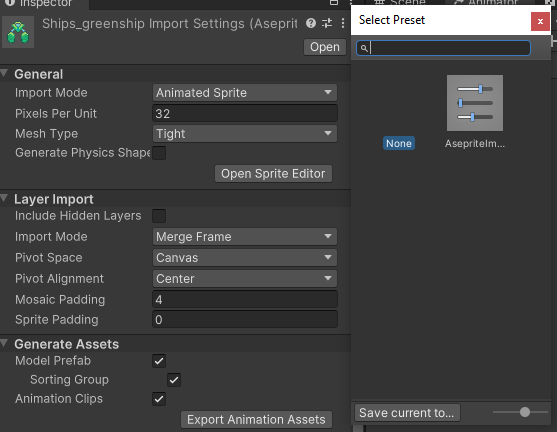
Task: Click the Pixels Per Unit label
Action: 56,114
